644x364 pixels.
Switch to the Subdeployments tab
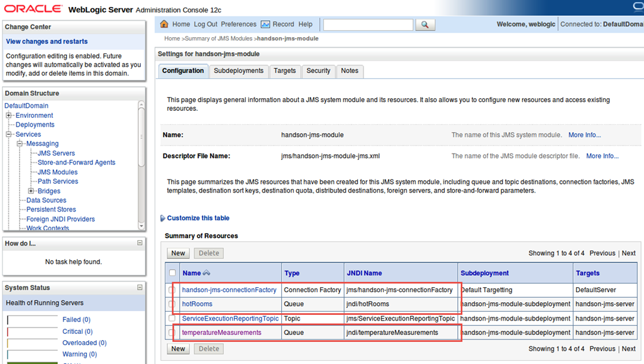click(x=238, y=71)
